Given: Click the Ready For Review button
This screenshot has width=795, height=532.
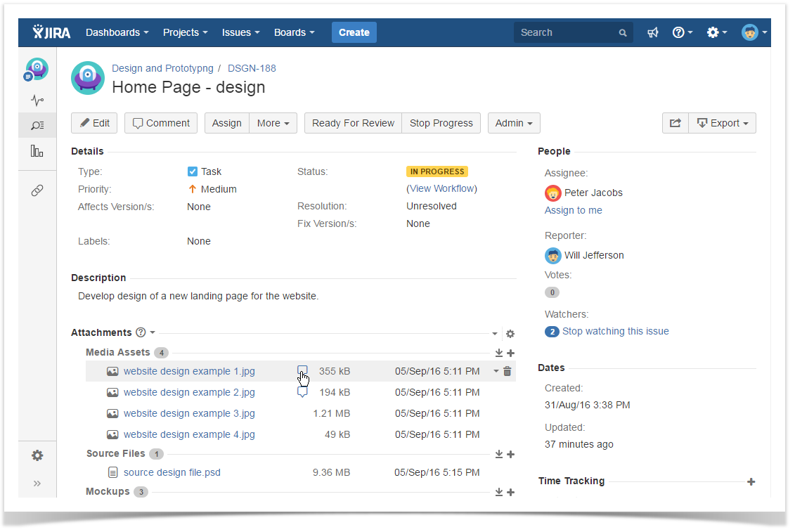Looking at the screenshot, I should tap(353, 123).
